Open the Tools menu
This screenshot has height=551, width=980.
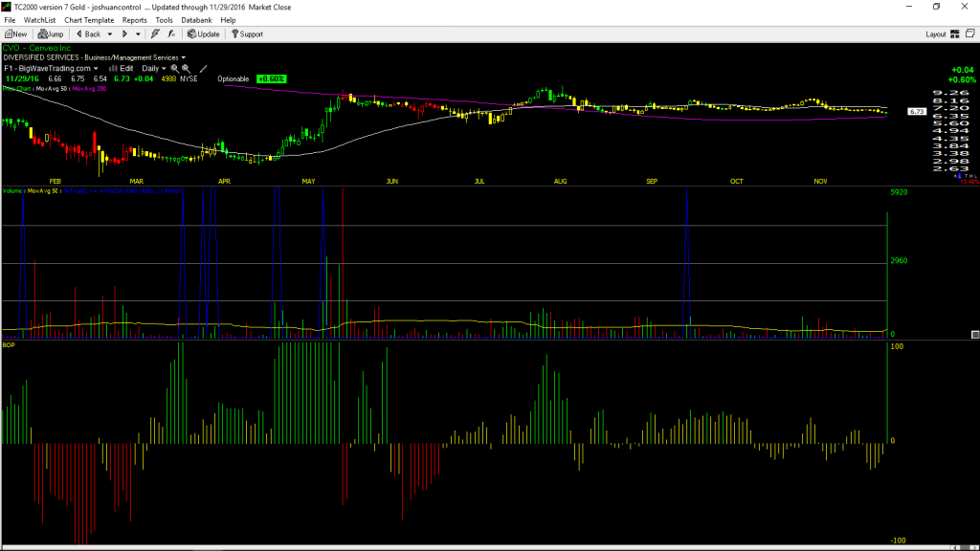pyautogui.click(x=164, y=20)
